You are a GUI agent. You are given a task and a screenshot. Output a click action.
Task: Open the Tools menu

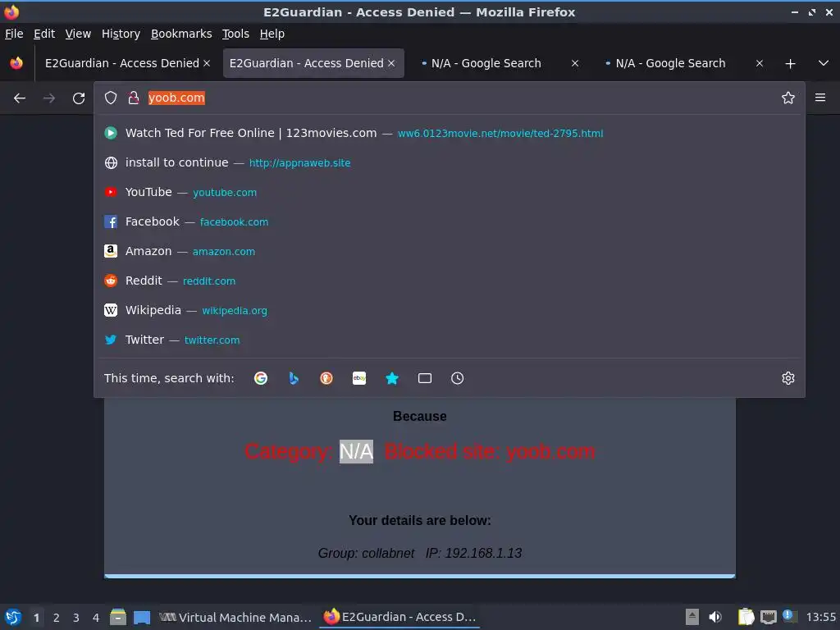pos(235,34)
